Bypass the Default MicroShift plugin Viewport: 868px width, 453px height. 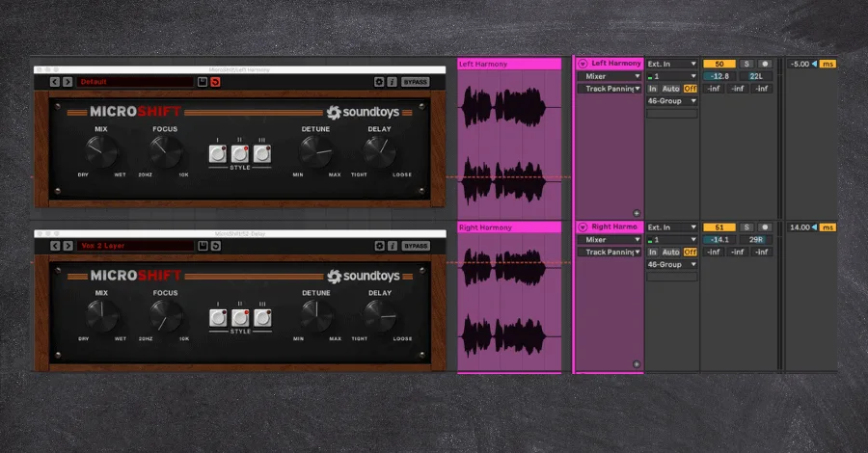point(415,82)
